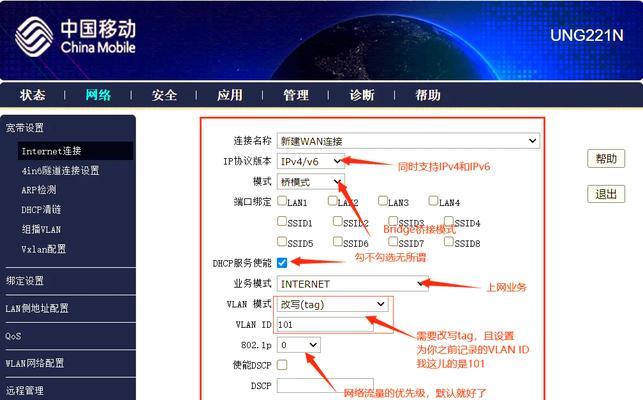Open ARP检测 sidebar item
The image size is (643, 400).
(x=39, y=190)
